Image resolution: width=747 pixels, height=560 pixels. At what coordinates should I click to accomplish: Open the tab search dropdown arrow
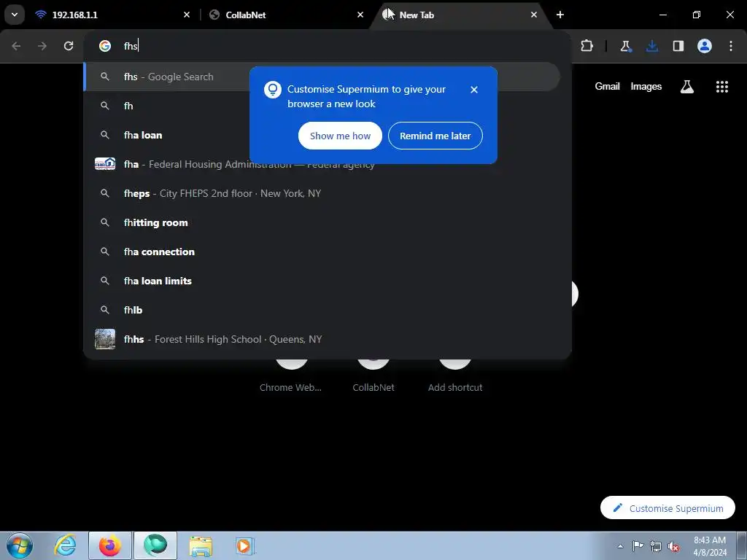click(x=15, y=15)
